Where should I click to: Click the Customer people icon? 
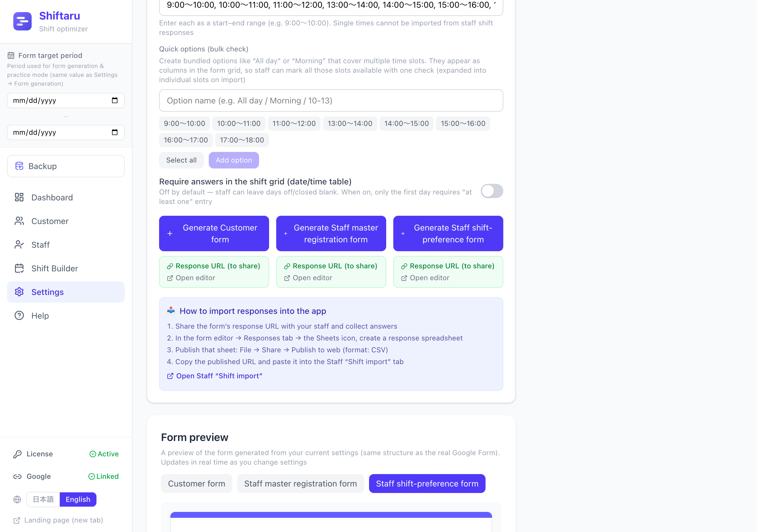19,221
